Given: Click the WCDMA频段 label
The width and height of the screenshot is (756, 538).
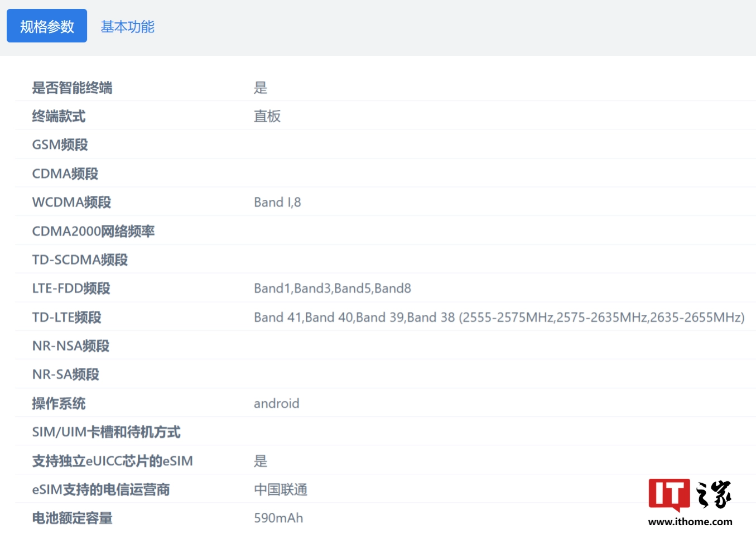Looking at the screenshot, I should click(71, 202).
